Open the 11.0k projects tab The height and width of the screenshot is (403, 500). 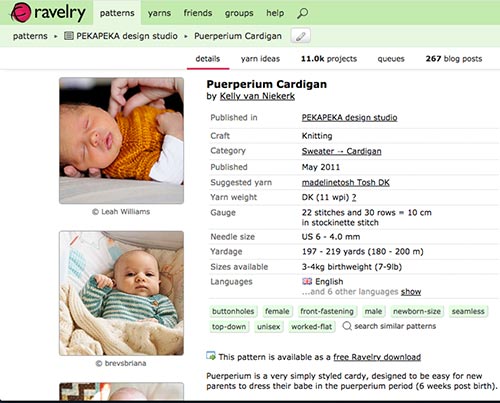[329, 59]
